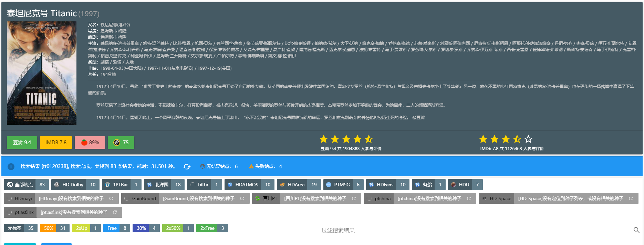Click the globe icon on 全部站点
The width and height of the screenshot is (644, 245).
10,185
